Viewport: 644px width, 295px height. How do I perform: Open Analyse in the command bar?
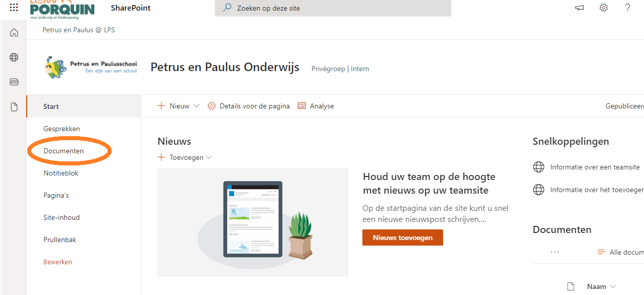click(316, 106)
